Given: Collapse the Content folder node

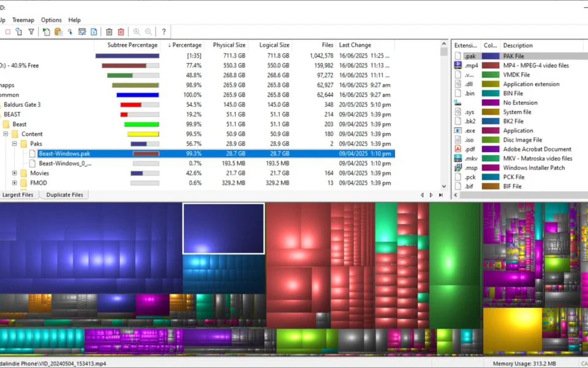Looking at the screenshot, I should pos(6,134).
